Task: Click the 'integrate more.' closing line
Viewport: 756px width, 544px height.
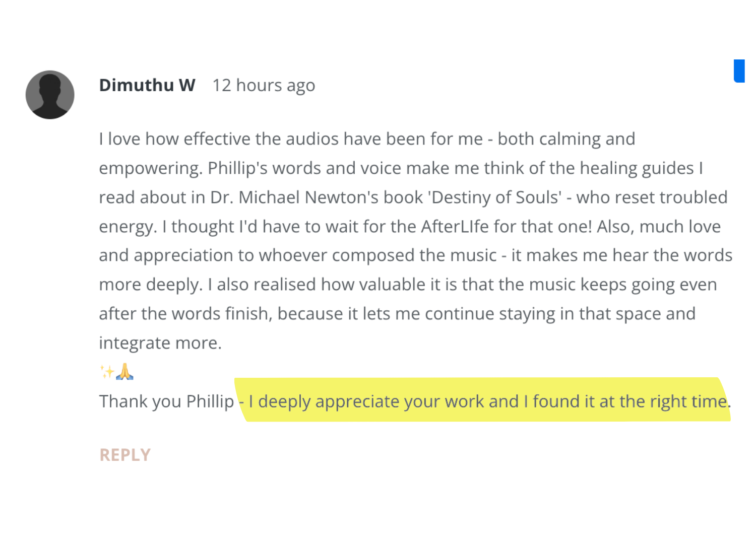Action: pyautogui.click(x=160, y=343)
